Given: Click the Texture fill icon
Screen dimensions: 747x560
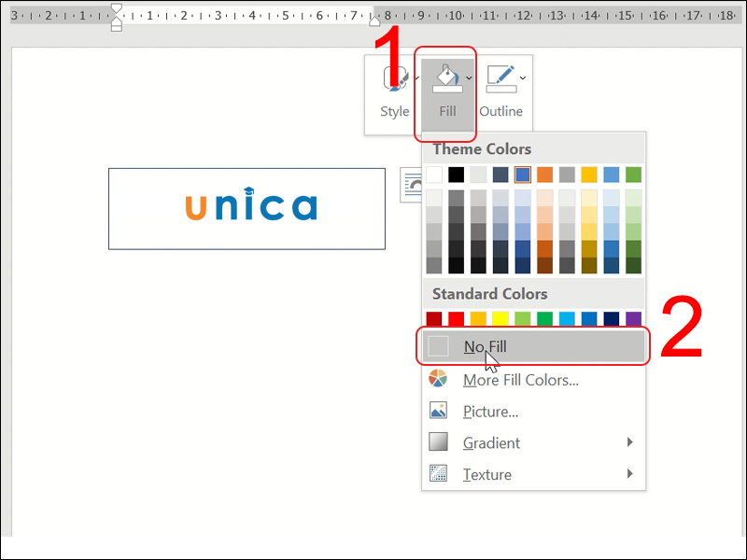Looking at the screenshot, I should 438,473.
